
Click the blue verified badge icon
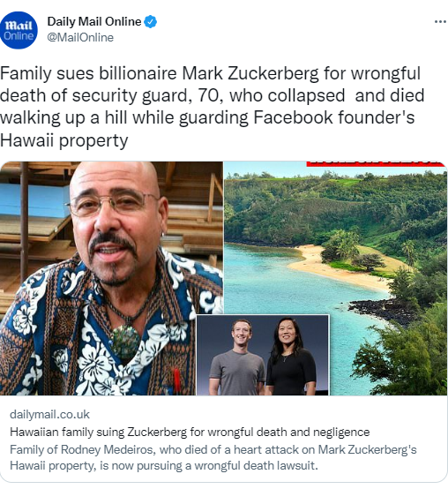tap(151, 22)
